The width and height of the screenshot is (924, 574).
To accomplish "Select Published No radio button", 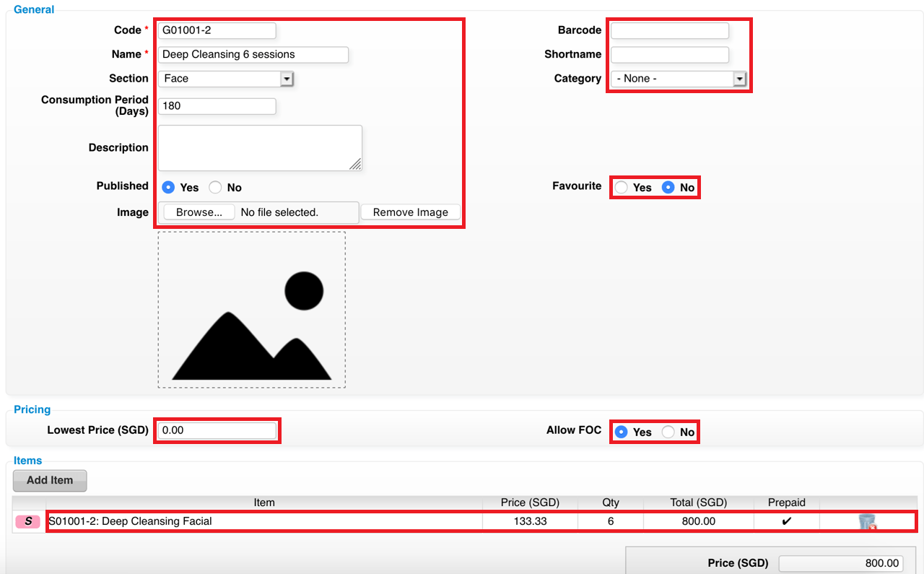I will point(215,187).
